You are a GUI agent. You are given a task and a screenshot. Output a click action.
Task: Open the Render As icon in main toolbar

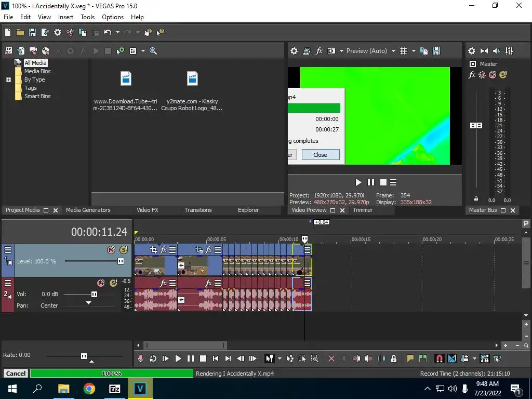tap(45, 32)
